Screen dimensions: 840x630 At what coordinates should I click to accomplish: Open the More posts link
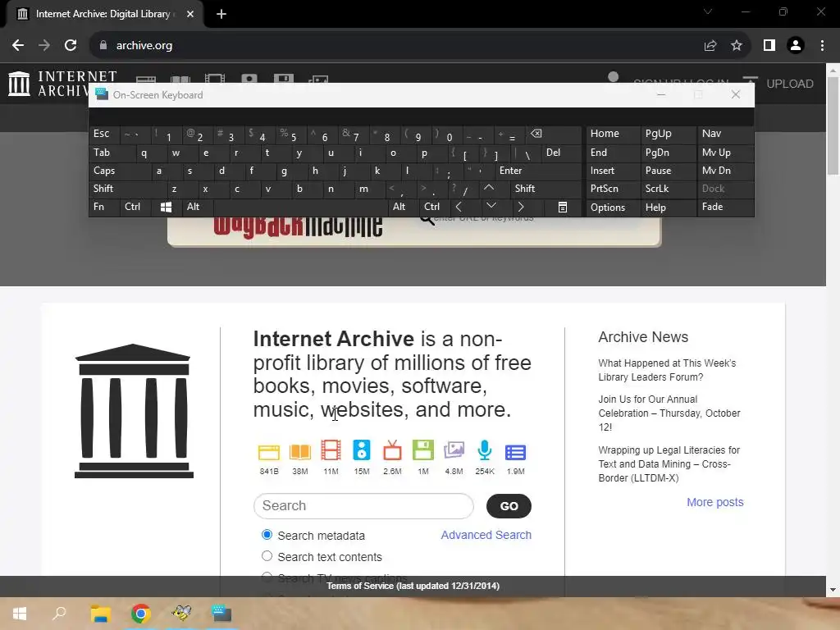click(x=715, y=502)
